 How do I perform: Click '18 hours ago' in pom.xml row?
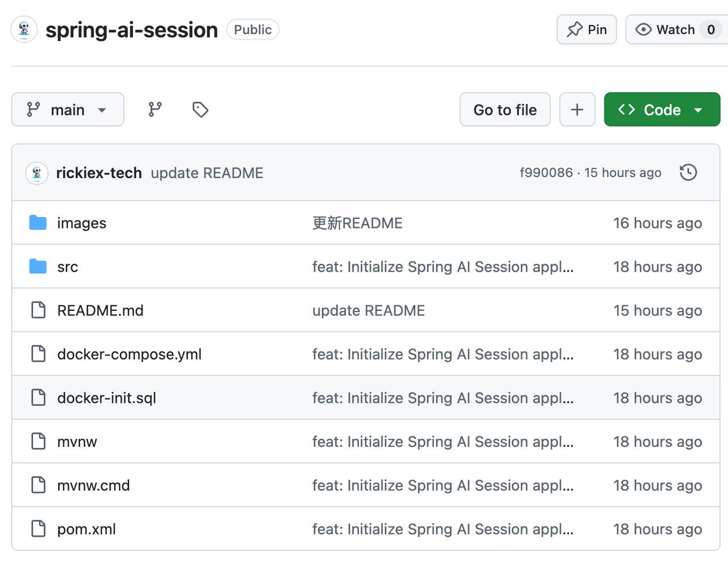pos(657,529)
